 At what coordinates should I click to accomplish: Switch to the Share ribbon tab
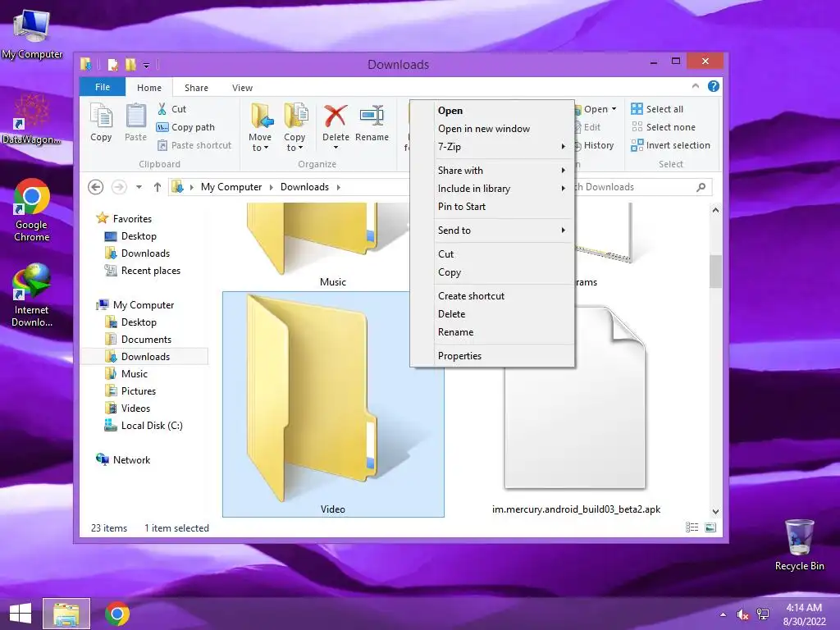[x=196, y=88]
